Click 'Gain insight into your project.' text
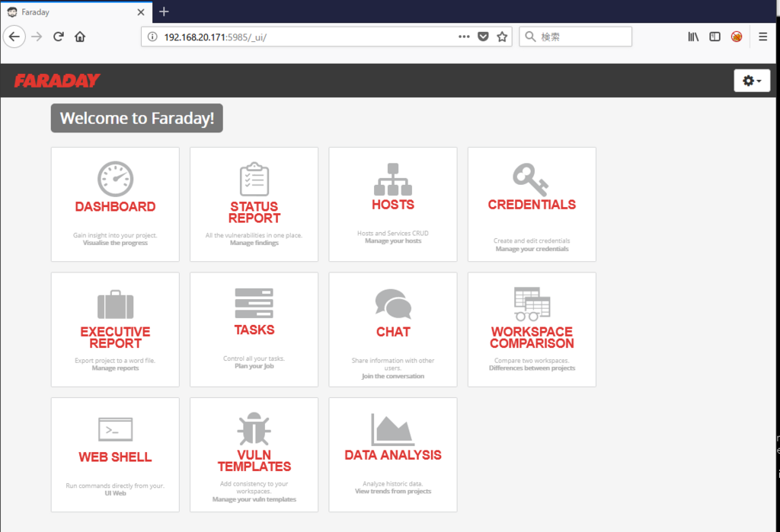The height and width of the screenshot is (532, 780). 116,236
